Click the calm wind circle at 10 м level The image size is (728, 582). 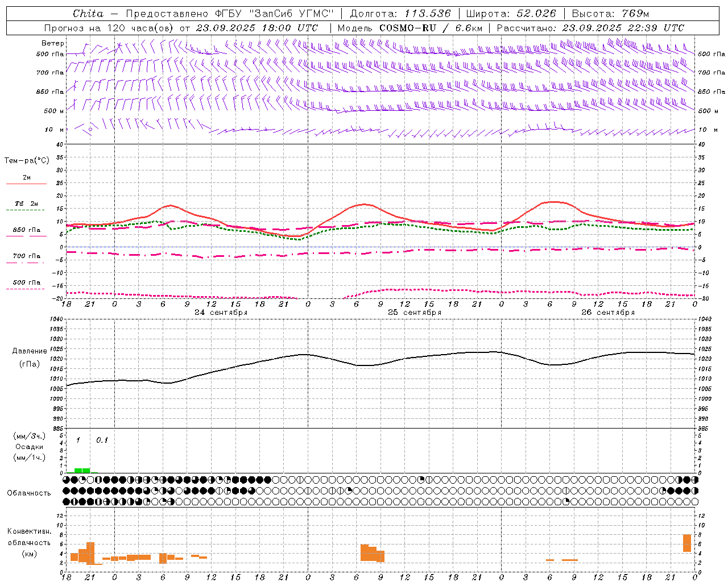[x=90, y=129]
